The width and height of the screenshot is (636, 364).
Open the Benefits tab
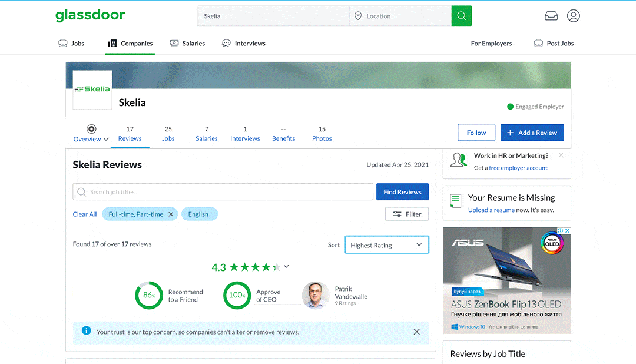click(x=283, y=134)
